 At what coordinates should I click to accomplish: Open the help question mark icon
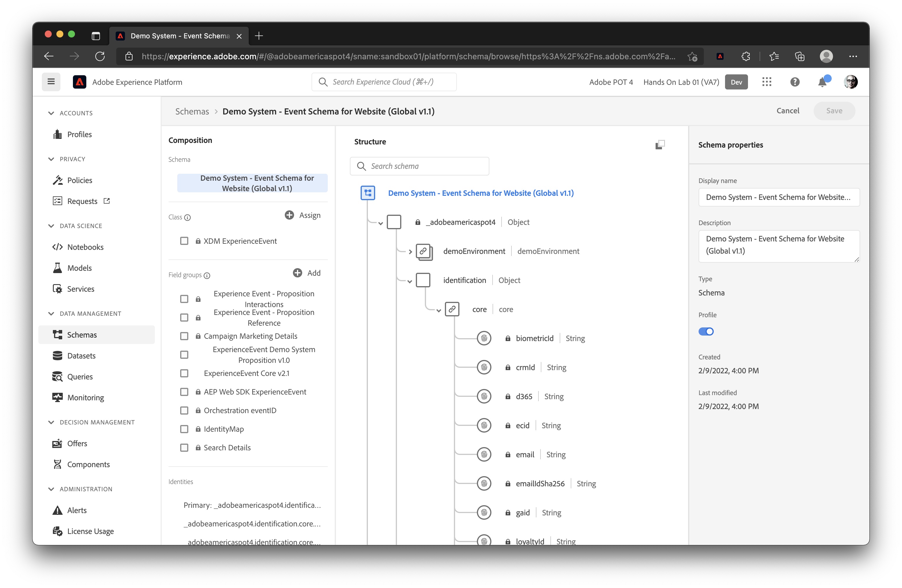point(795,82)
